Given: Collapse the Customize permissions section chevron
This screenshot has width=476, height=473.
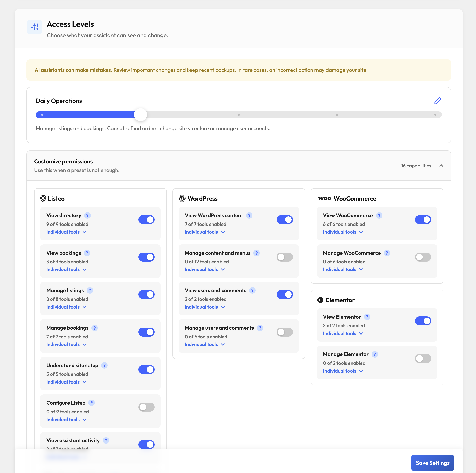Looking at the screenshot, I should pyautogui.click(x=441, y=166).
